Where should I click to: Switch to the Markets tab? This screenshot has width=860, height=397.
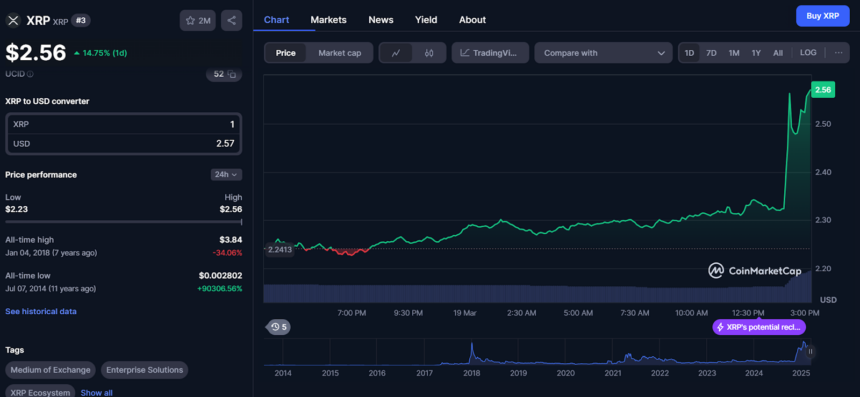pos(329,20)
